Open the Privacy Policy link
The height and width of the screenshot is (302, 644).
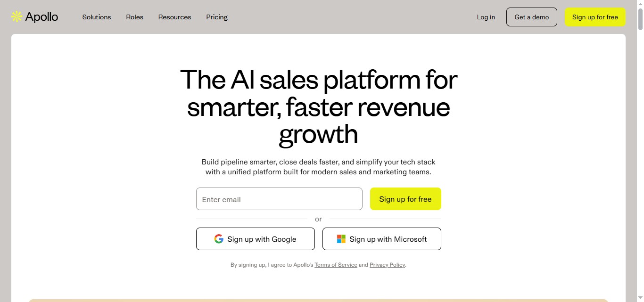387,265
